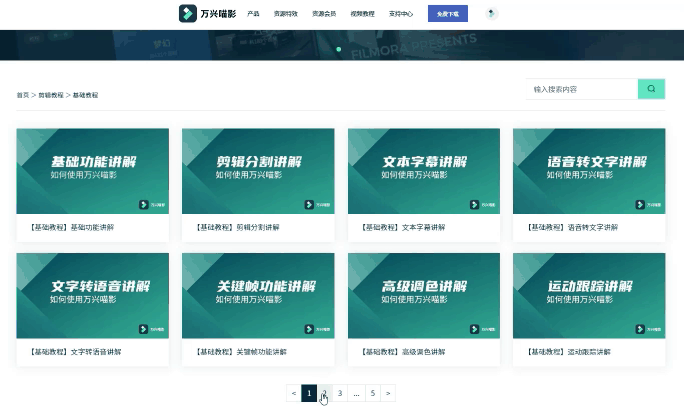The height and width of the screenshot is (406, 684).
Task: Go to the previous page with < arrow
Action: 294,393
